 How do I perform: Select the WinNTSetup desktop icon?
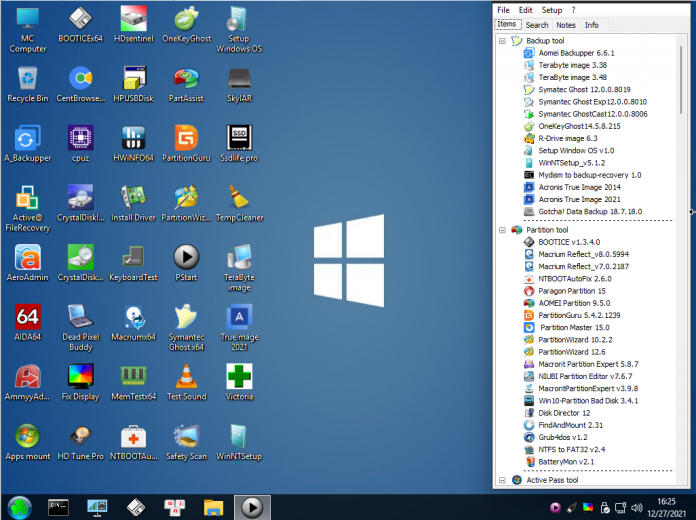[239, 442]
